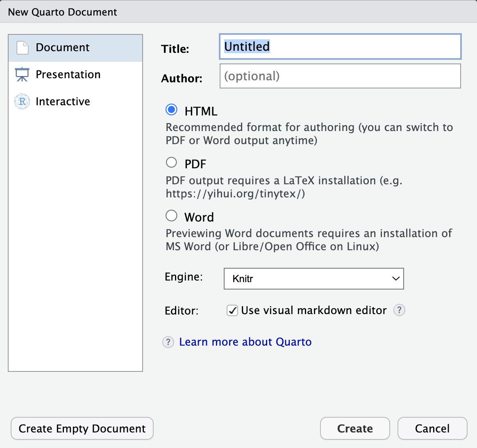The height and width of the screenshot is (448, 477).
Task: Switch to the Interactive document type
Action: pos(75,102)
